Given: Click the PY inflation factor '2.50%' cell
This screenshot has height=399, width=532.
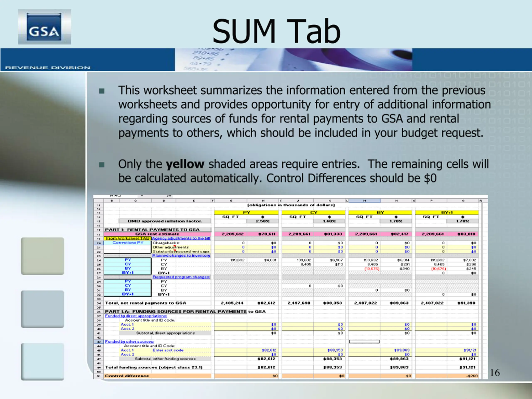Looking at the screenshot, I should point(263,221).
